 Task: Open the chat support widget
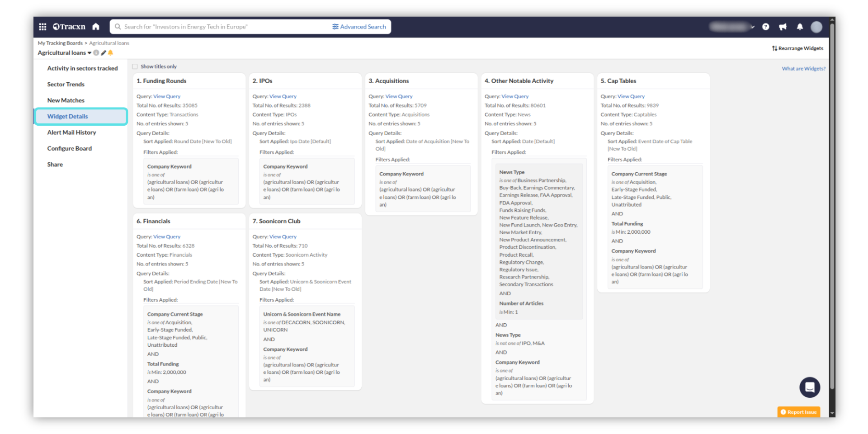click(x=809, y=387)
